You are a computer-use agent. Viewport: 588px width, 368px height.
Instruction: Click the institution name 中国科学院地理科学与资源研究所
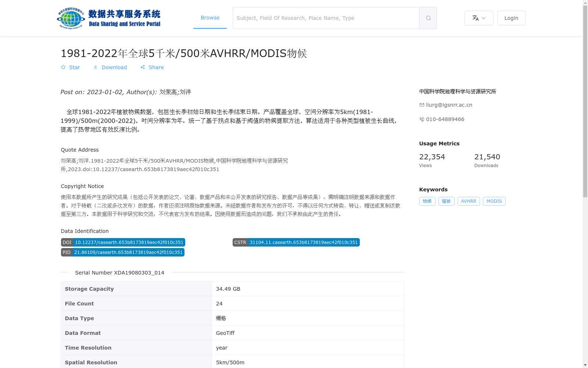(x=458, y=92)
